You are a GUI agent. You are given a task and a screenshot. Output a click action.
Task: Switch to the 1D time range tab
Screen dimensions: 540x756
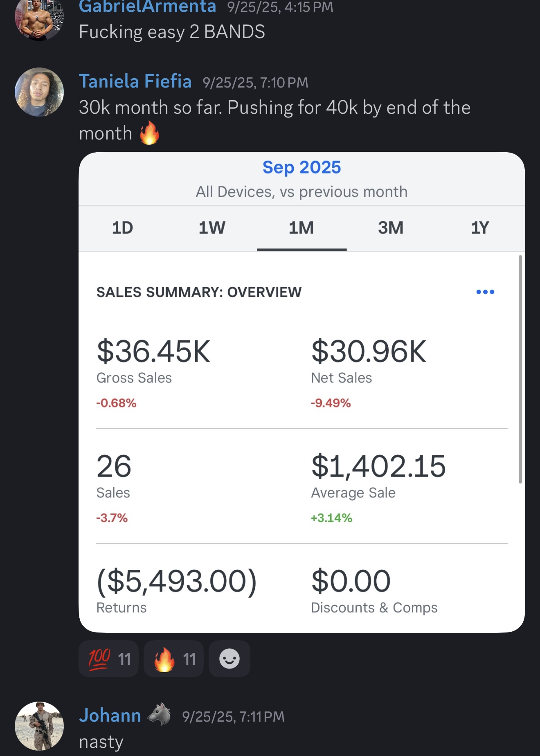pyautogui.click(x=122, y=228)
